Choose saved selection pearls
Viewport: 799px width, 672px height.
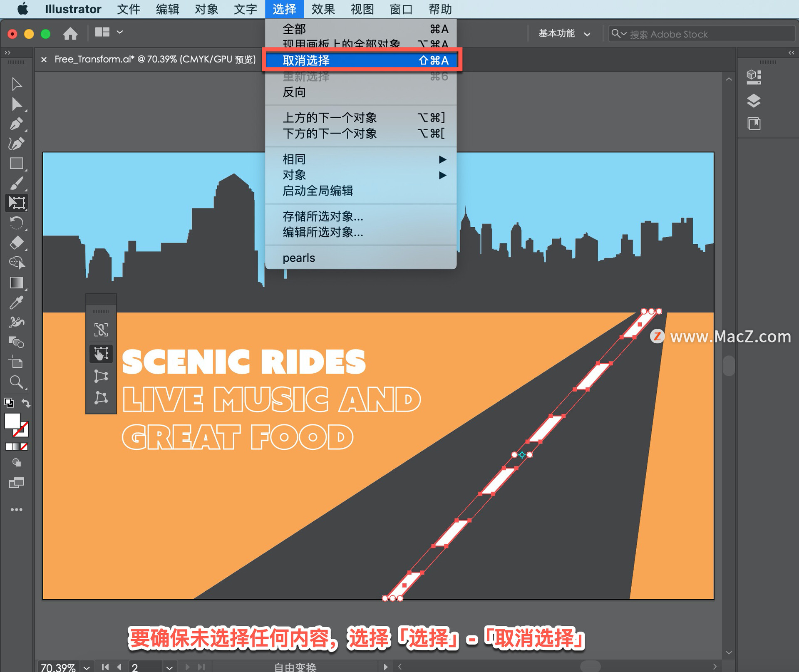pyautogui.click(x=361, y=258)
